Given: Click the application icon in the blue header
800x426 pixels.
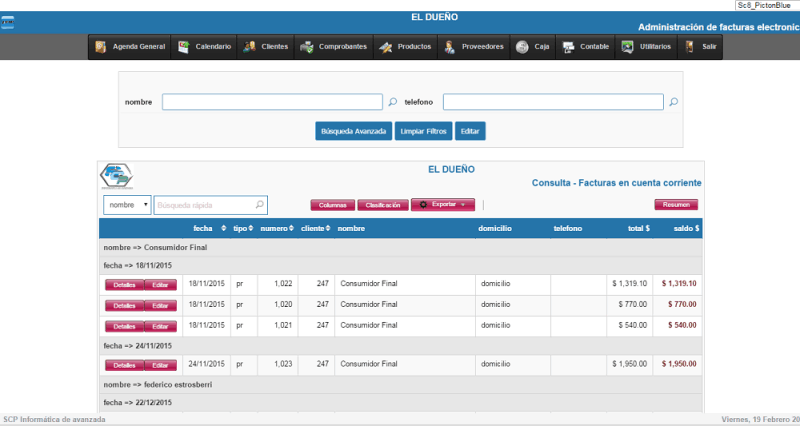Looking at the screenshot, I should click(x=7, y=22).
